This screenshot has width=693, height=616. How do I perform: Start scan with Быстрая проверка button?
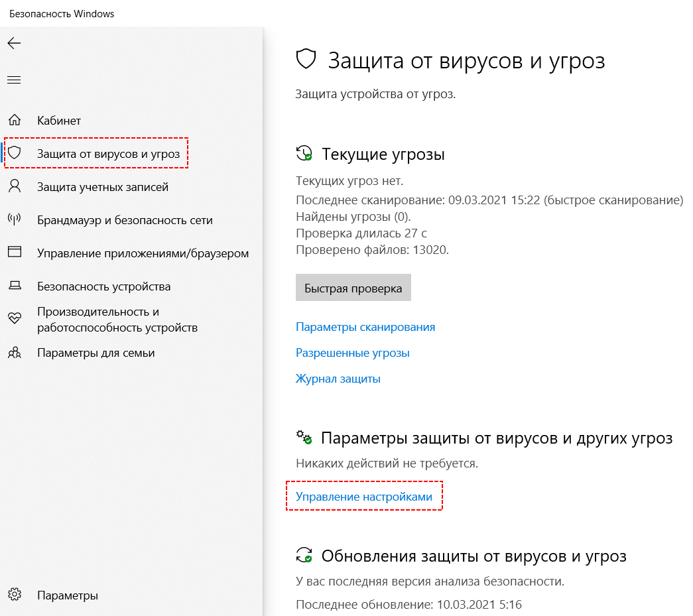coord(353,288)
